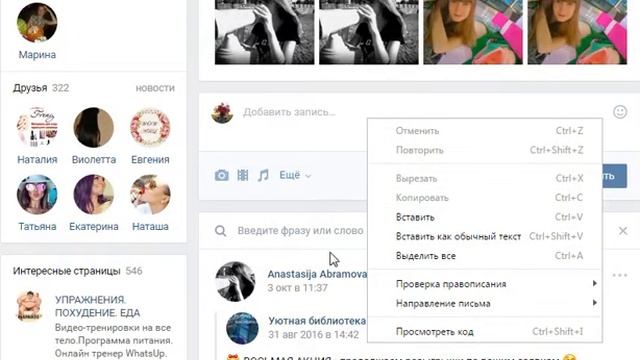Click the blue post submit button
640x360 pixels.
(x=614, y=176)
